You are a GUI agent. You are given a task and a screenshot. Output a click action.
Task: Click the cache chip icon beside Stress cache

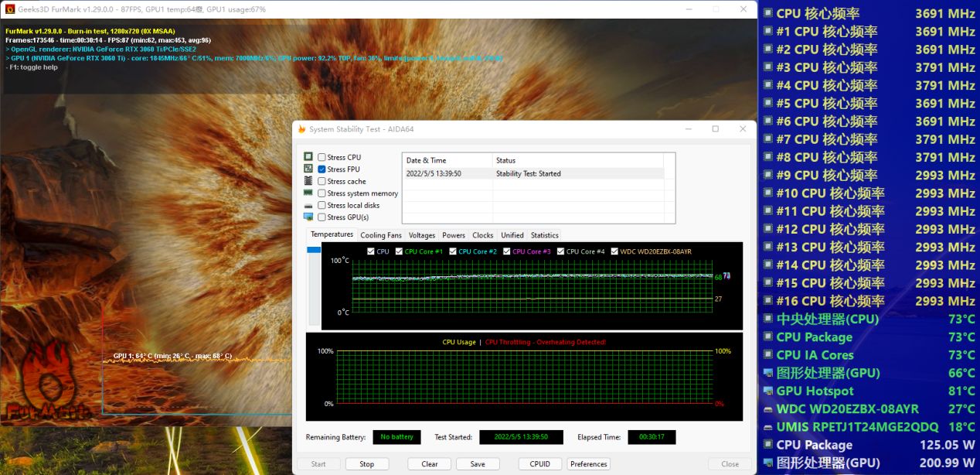[308, 180]
